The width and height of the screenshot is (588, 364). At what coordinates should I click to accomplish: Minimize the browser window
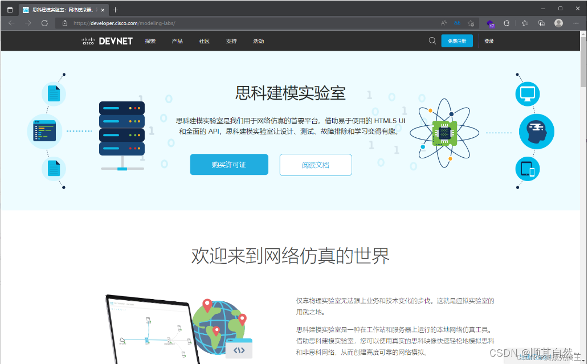tap(543, 9)
